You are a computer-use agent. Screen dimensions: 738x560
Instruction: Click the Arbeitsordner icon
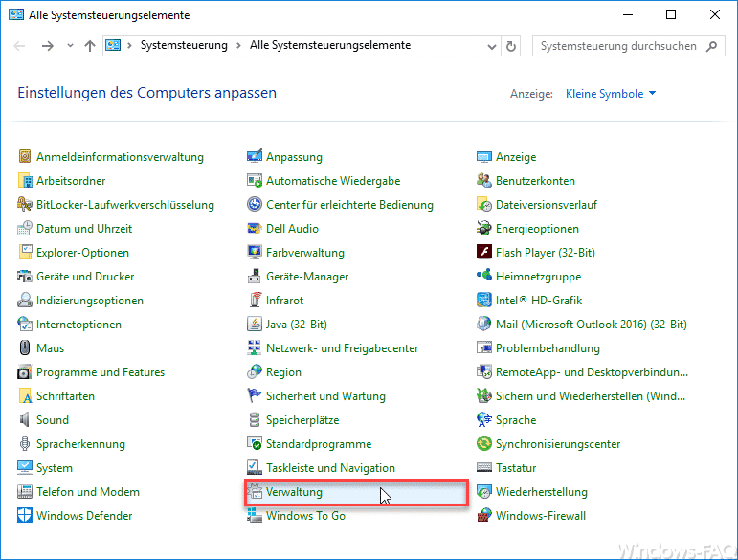25,180
